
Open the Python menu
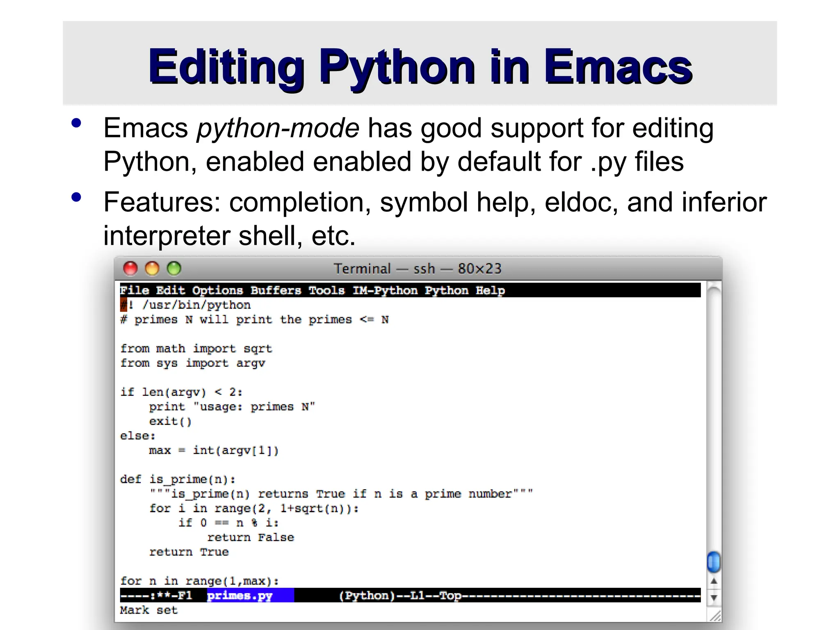446,290
